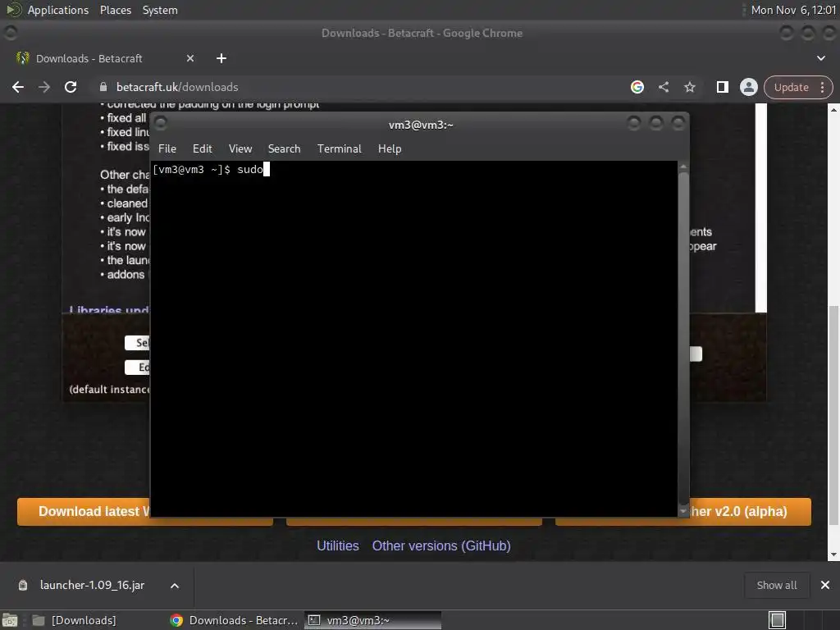840x630 pixels.
Task: Go back in Chrome history
Action: pos(18,87)
